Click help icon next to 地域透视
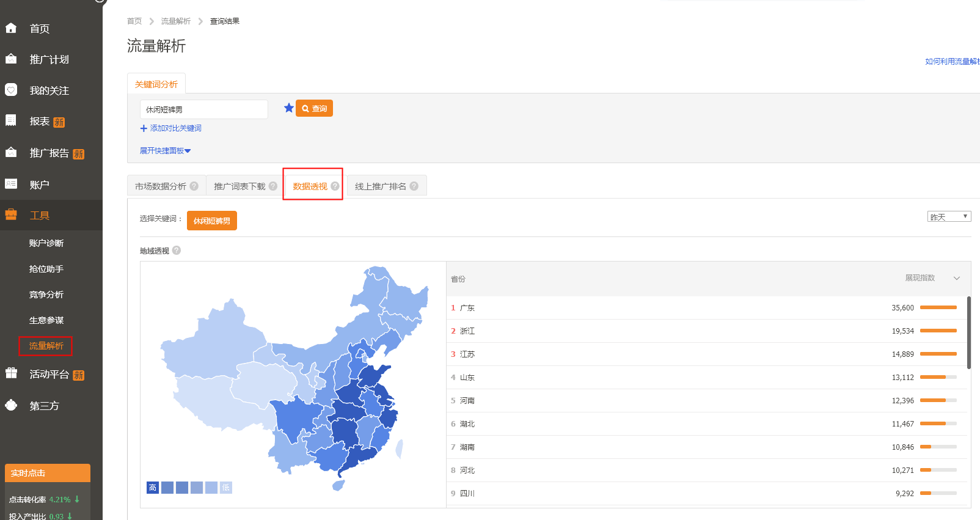980x520 pixels. 177,251
